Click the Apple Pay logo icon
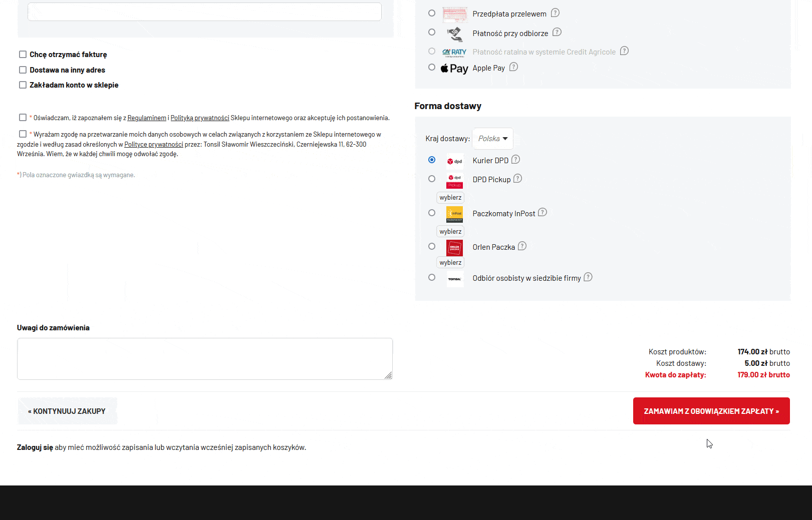The height and width of the screenshot is (520, 812). (x=454, y=68)
